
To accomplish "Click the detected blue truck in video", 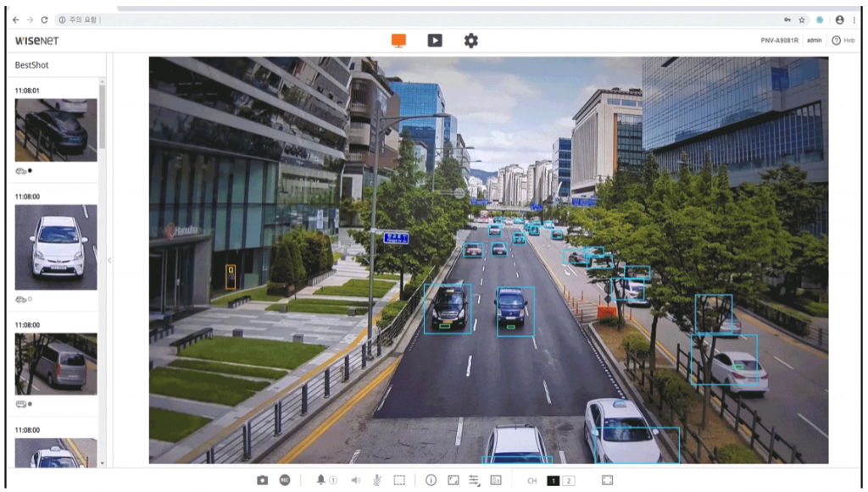I will click(x=515, y=311).
